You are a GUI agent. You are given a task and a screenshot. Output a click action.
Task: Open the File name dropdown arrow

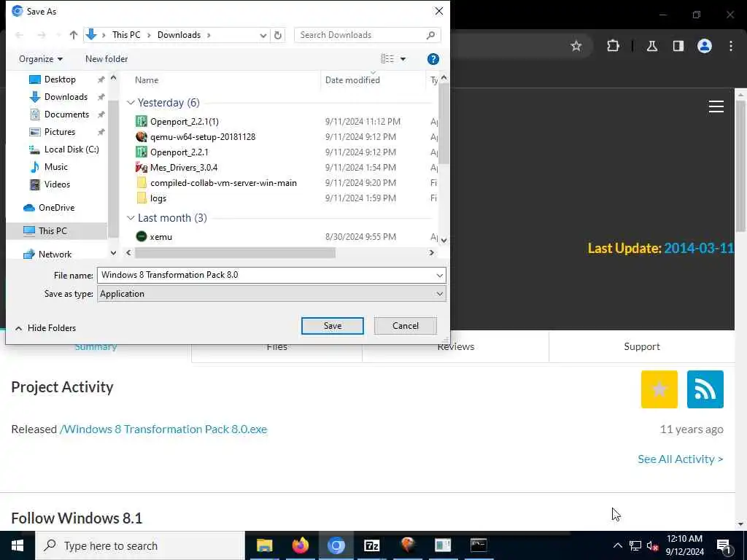coord(439,275)
